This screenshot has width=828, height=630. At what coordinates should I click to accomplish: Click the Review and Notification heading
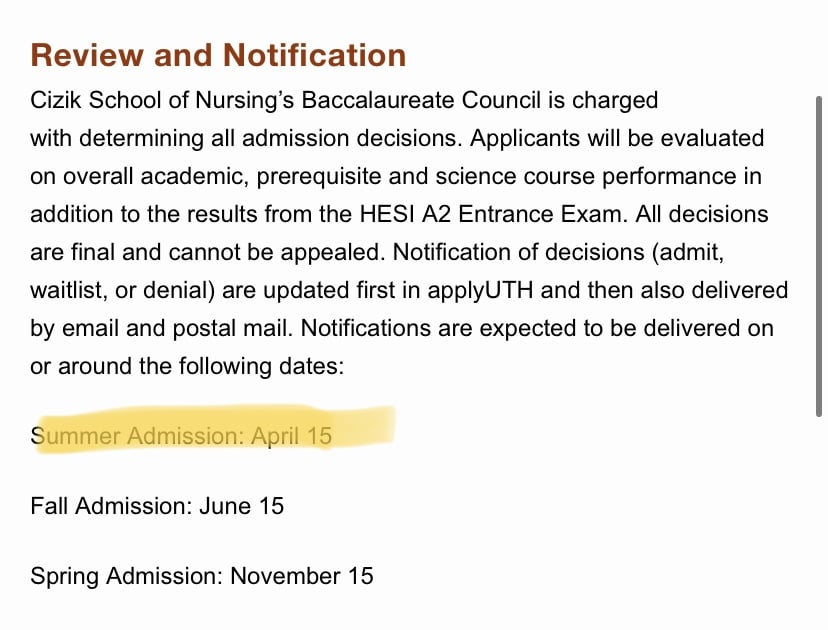[x=218, y=55]
